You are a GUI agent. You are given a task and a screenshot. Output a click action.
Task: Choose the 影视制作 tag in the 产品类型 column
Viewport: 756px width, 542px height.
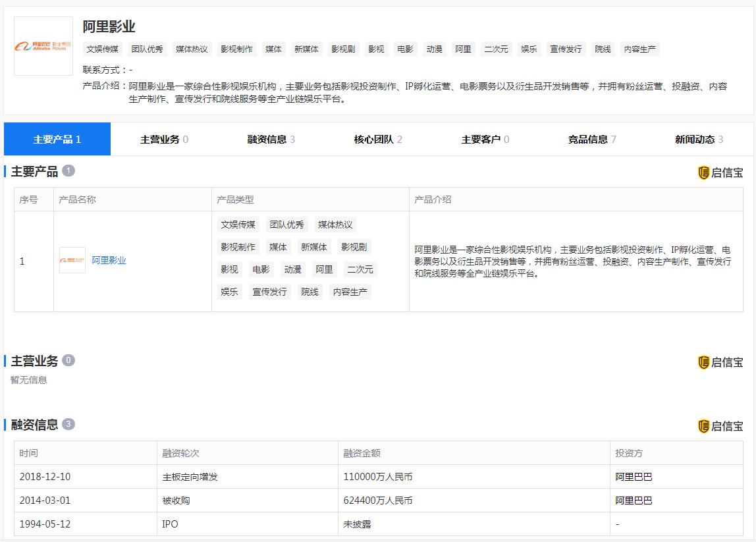[238, 248]
